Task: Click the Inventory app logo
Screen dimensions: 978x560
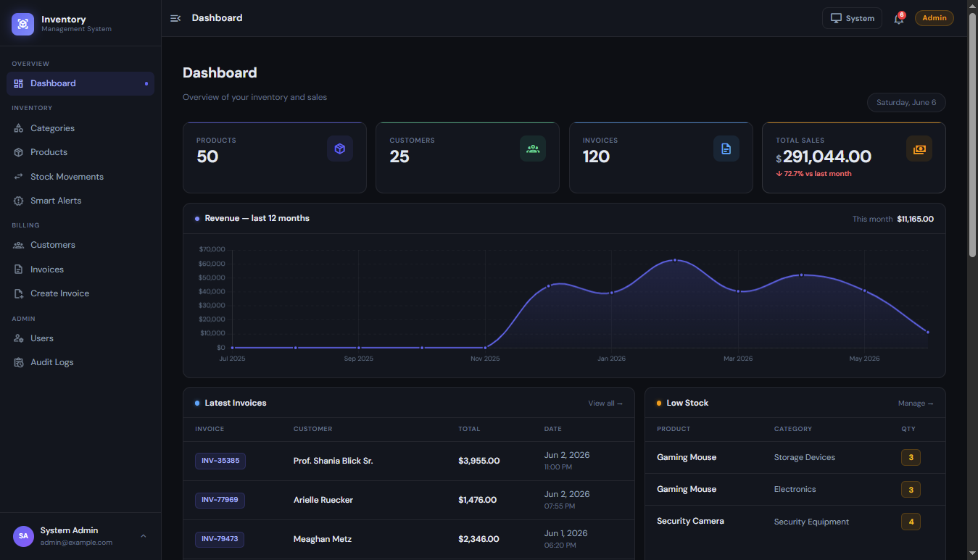Action: (23, 24)
